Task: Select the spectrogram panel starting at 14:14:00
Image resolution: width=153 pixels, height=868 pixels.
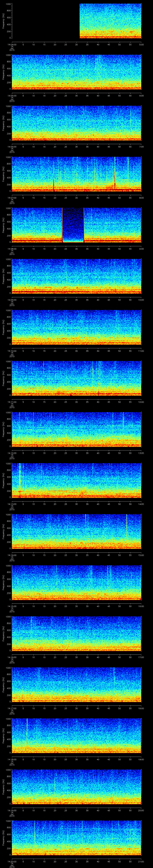Action: [x=76, y=531]
